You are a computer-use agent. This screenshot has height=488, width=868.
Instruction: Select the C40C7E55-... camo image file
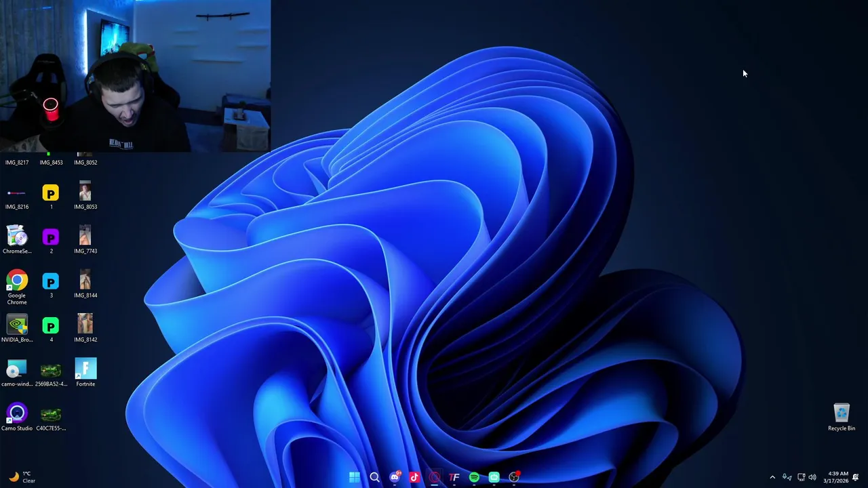[x=51, y=414]
